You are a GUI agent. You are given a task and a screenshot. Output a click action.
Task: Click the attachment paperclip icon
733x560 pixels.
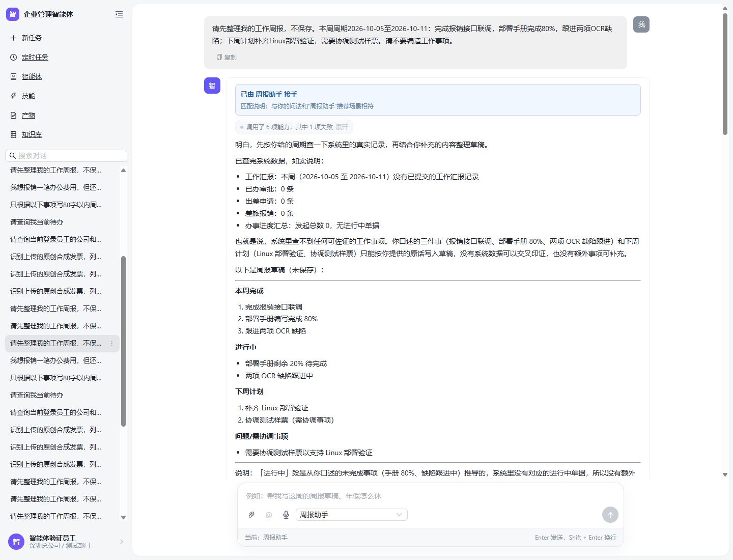(x=251, y=515)
